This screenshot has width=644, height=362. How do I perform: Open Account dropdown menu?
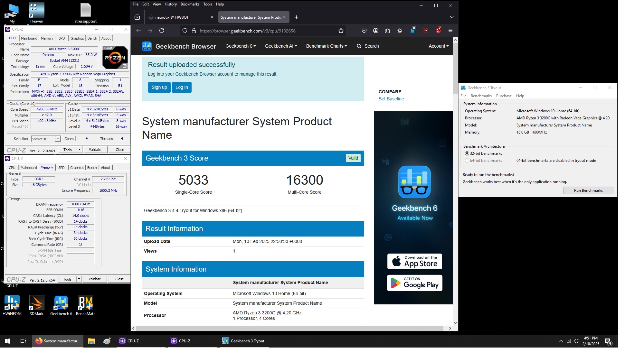(439, 46)
